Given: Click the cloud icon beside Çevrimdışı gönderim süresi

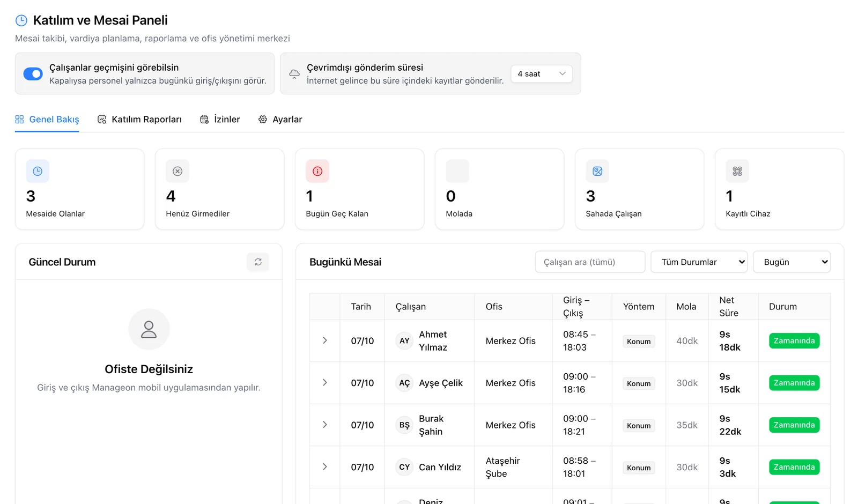Looking at the screenshot, I should 294,74.
